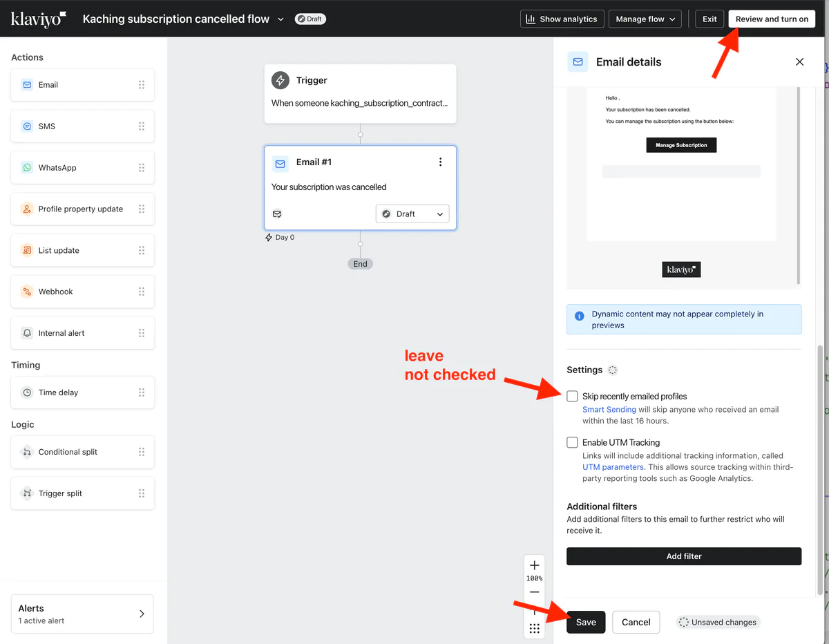Image resolution: width=829 pixels, height=644 pixels.
Task: Select the SMS action icon
Action: [27, 126]
